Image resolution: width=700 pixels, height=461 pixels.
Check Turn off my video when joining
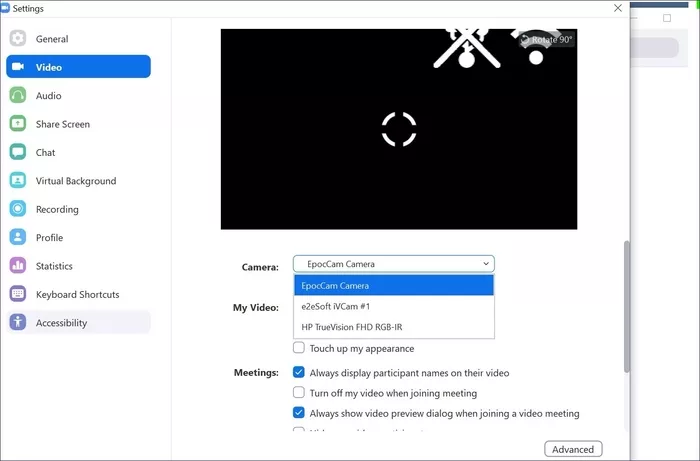299,393
